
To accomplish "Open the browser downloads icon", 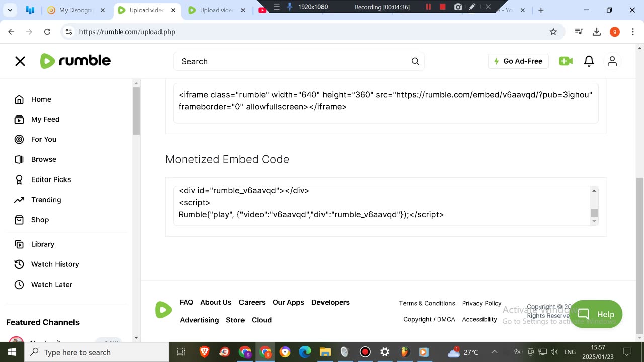I will tap(597, 32).
